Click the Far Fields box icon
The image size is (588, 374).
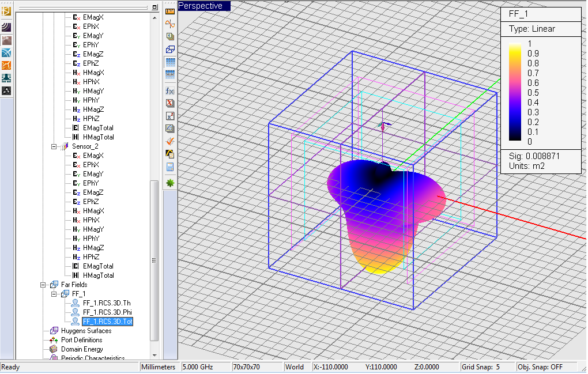(54, 285)
